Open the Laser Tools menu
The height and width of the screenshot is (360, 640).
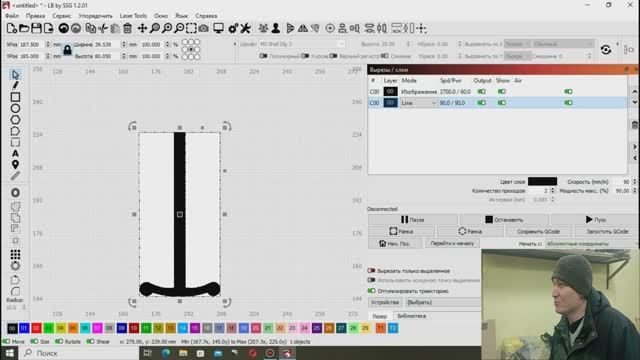click(x=133, y=16)
